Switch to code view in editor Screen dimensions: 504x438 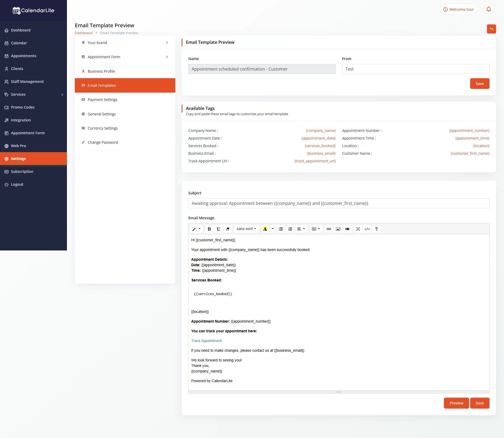click(367, 229)
